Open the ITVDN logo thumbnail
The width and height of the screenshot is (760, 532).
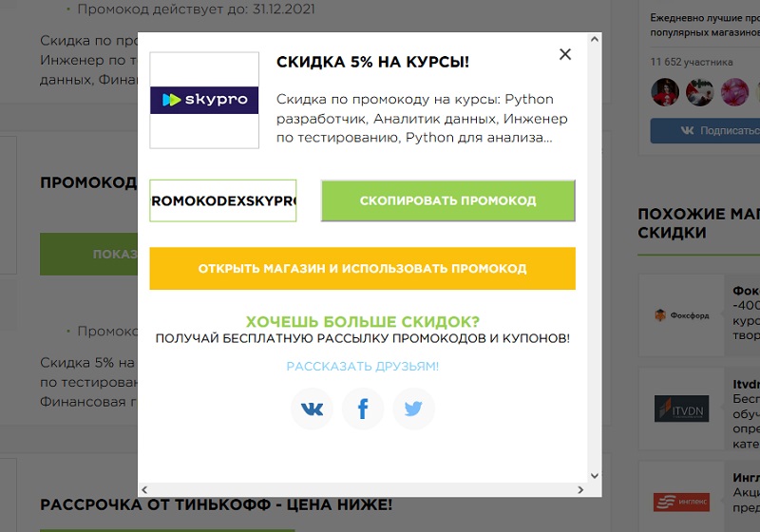click(x=681, y=408)
